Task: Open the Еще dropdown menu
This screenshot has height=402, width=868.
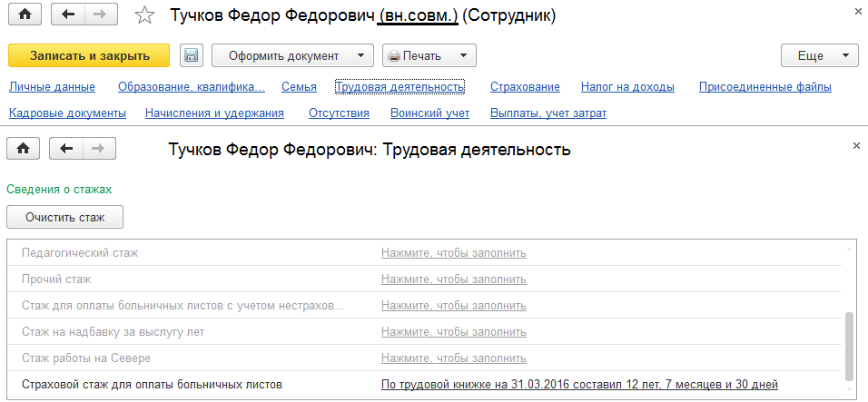Action: [819, 55]
